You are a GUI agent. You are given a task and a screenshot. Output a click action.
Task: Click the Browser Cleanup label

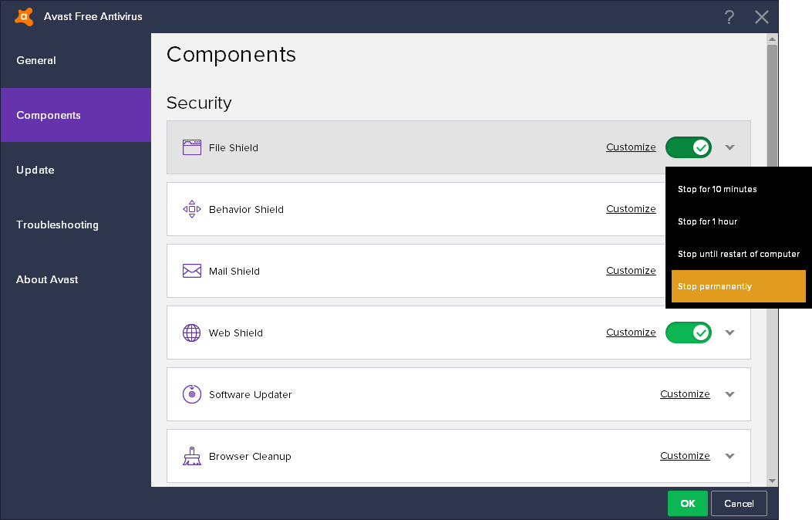click(250, 456)
